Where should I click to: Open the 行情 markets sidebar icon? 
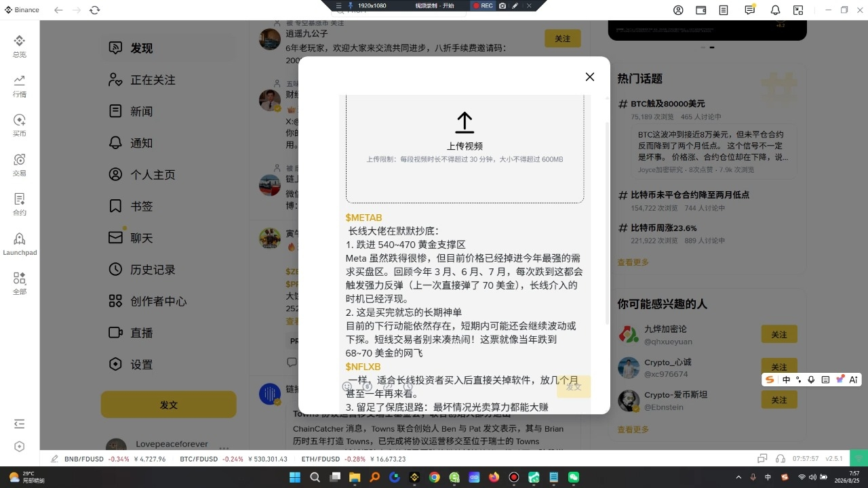(20, 86)
